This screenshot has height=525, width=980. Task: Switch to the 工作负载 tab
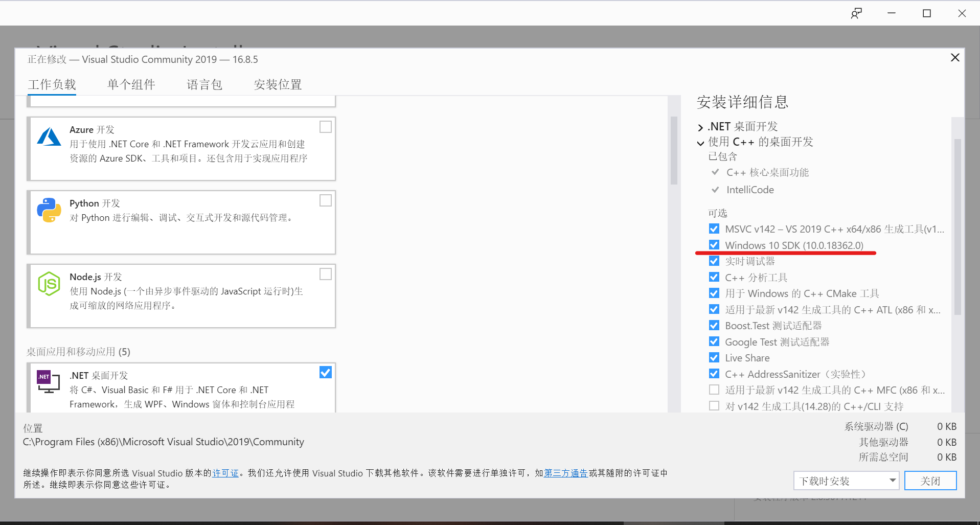[x=52, y=84]
